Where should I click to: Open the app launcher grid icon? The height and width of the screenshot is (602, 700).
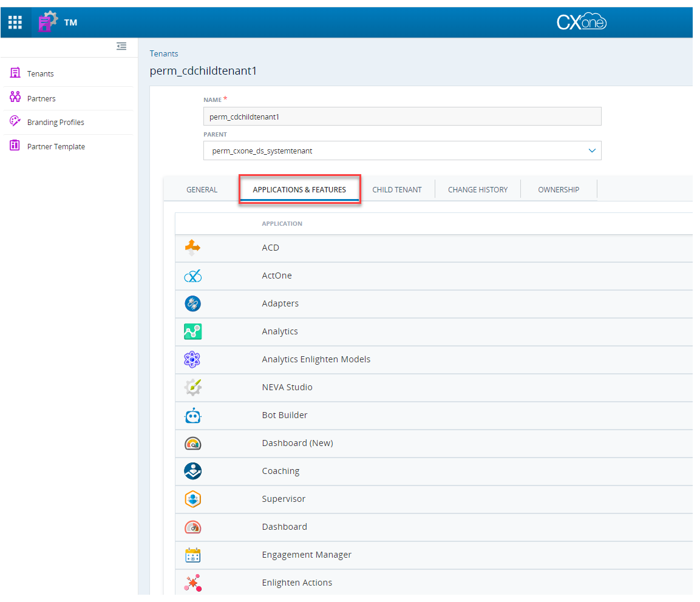(15, 22)
